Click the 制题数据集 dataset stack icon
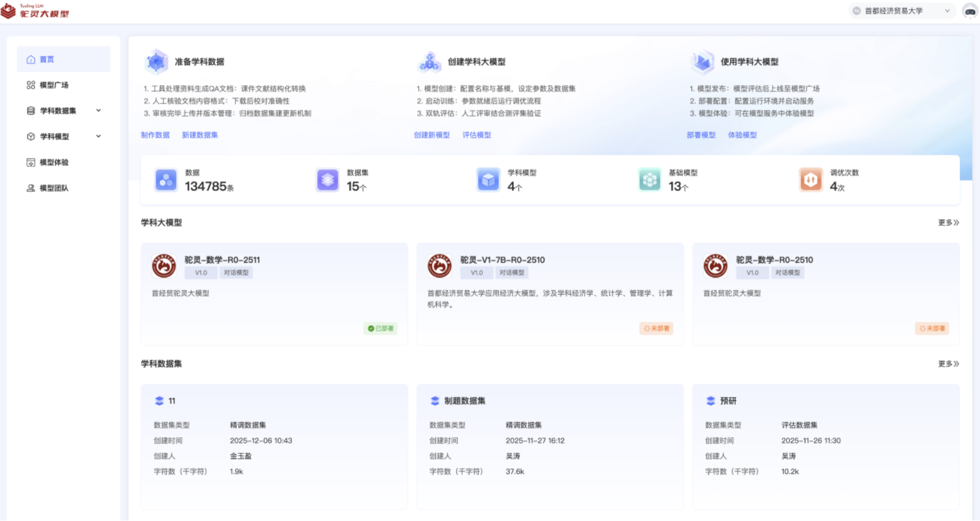Screen dimensions: 980x521 click(x=435, y=401)
